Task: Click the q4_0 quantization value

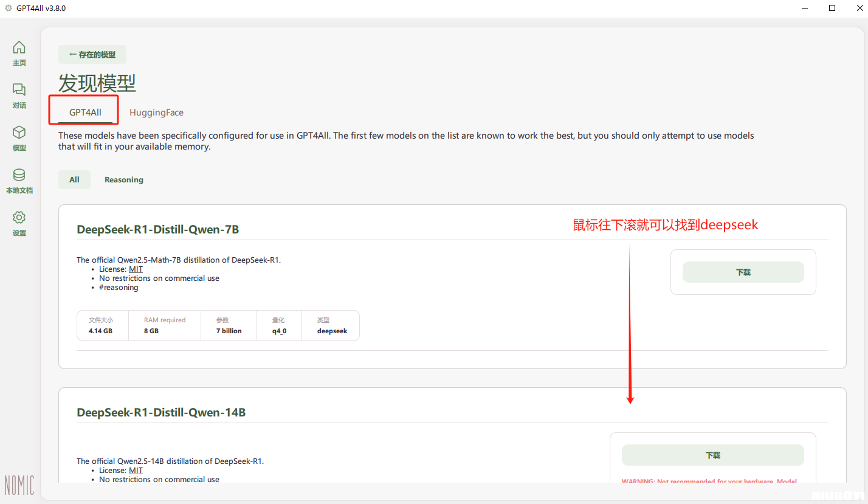Action: tap(279, 331)
